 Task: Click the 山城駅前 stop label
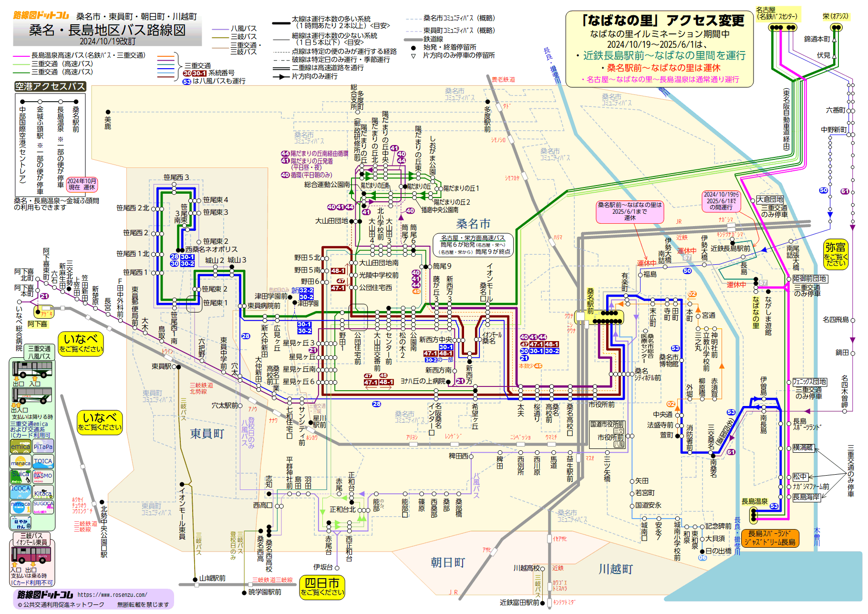click(212, 578)
